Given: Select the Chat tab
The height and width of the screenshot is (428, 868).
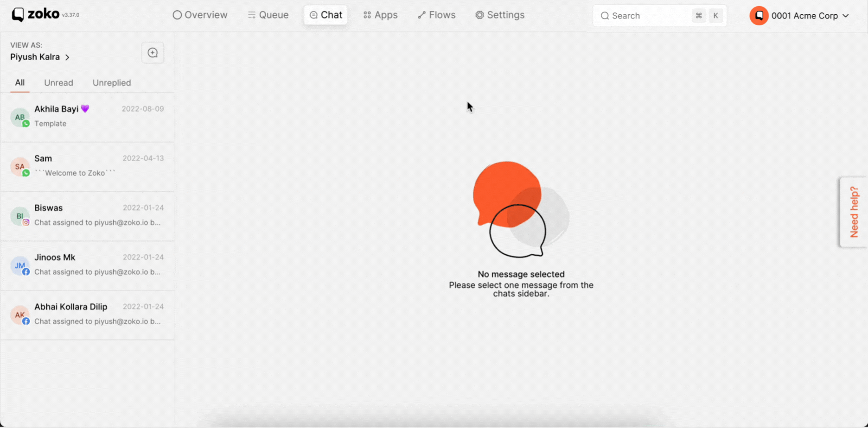Looking at the screenshot, I should click(325, 15).
